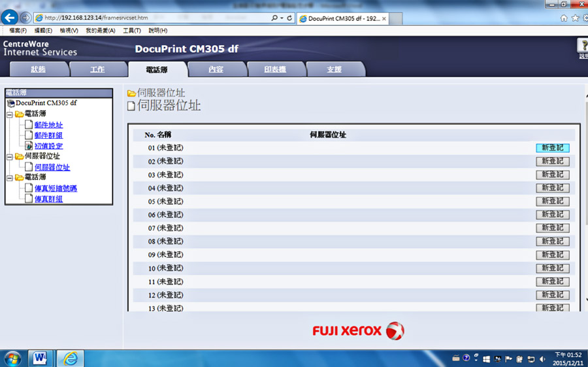Open the 傳真群組 link
The height and width of the screenshot is (367, 588).
click(x=49, y=199)
